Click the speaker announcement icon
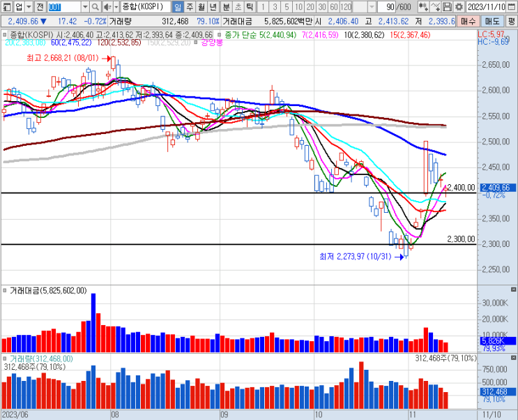Screen dimensions: 518x420 [x=107, y=6]
